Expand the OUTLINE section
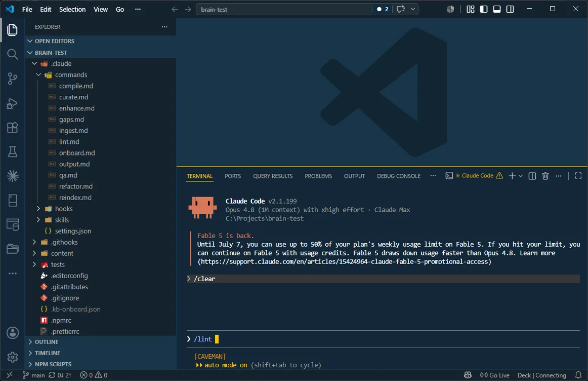Viewport: 588px width, 381px height. coord(47,342)
